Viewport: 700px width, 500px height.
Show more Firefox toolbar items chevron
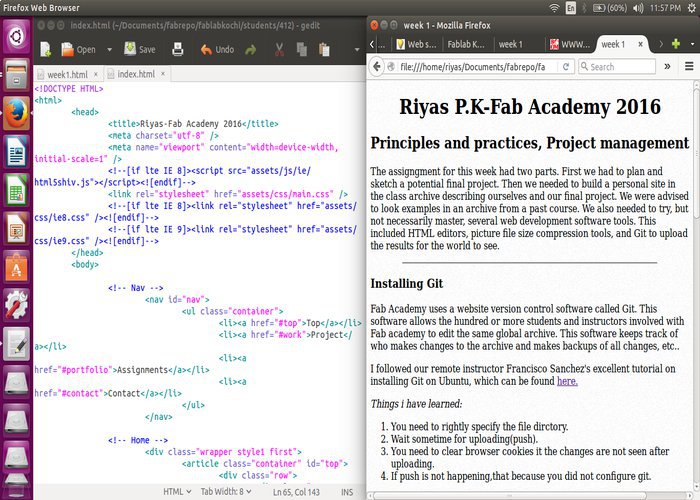(667, 67)
